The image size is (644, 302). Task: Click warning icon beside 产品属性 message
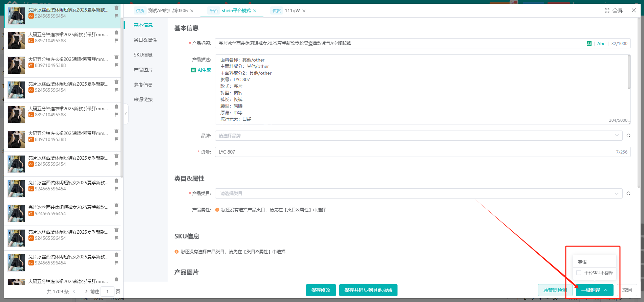217,210
